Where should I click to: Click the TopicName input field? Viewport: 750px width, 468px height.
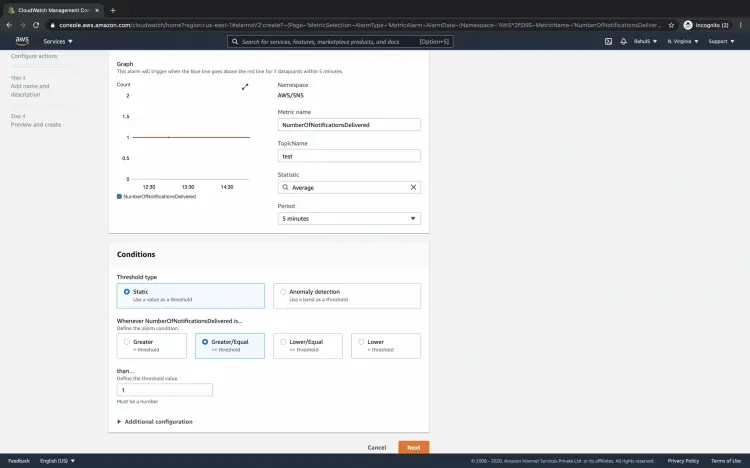coord(349,156)
